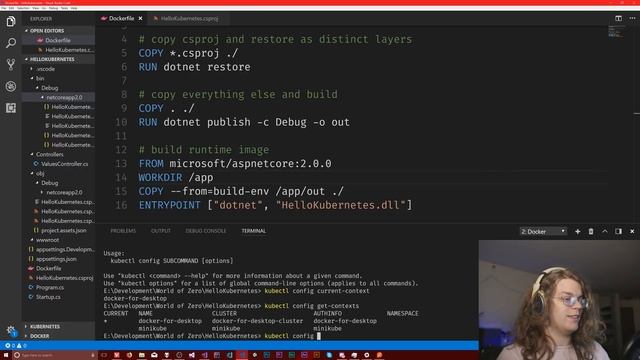Open the Search view in activity bar
Image resolution: width=640 pixels, height=360 pixels.
(11, 43)
